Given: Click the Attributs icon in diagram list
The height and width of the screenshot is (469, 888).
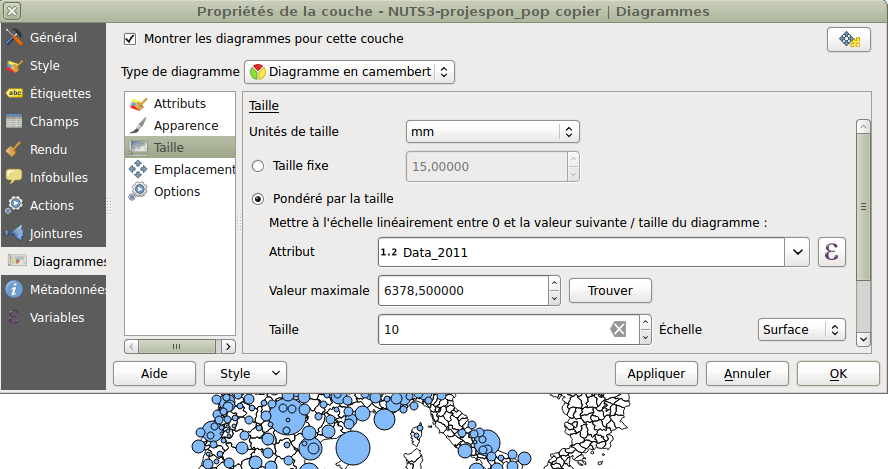Looking at the screenshot, I should (x=138, y=104).
